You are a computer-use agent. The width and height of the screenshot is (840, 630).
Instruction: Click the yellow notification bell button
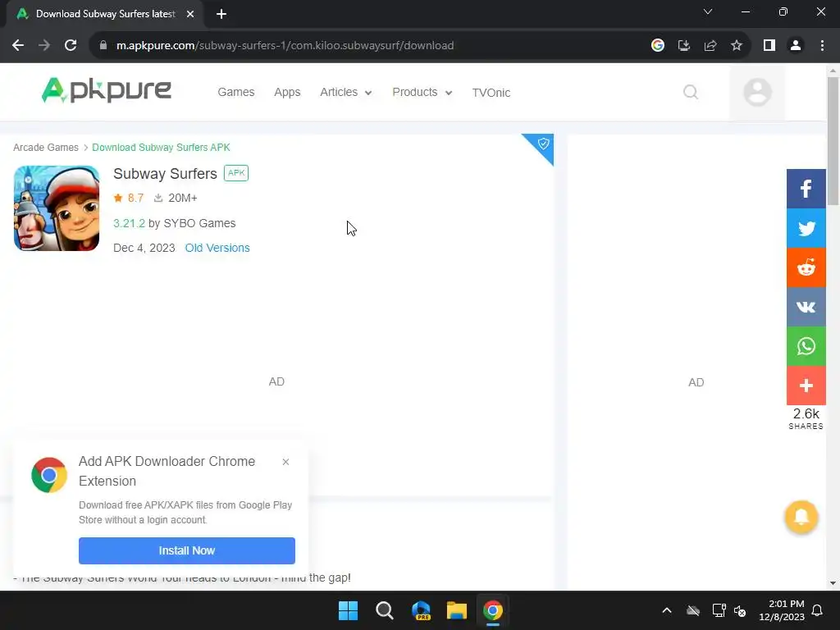801,517
